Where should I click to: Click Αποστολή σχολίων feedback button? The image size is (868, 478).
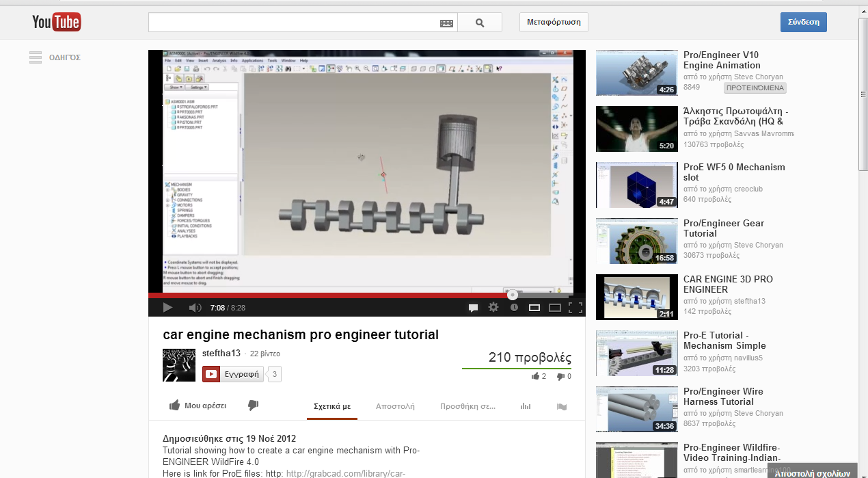(813, 473)
